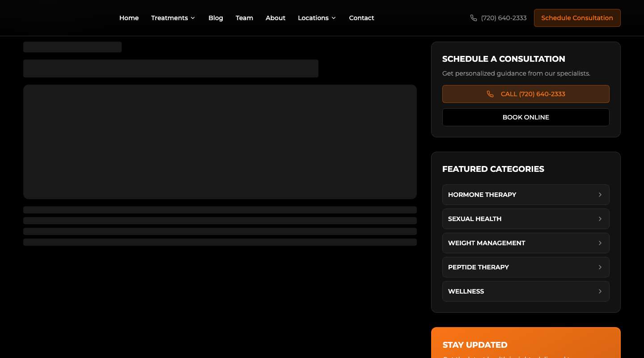Open the Team page

[244, 18]
